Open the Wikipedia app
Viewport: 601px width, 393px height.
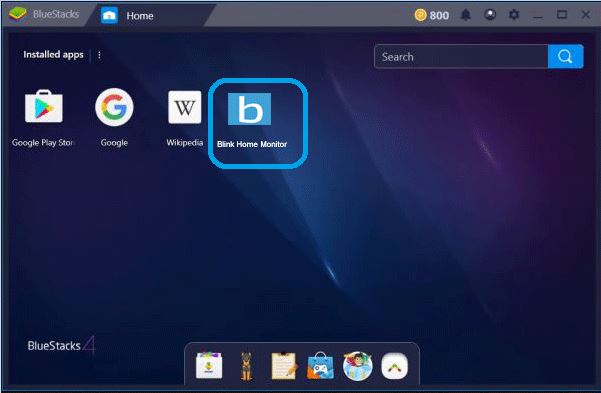[185, 107]
